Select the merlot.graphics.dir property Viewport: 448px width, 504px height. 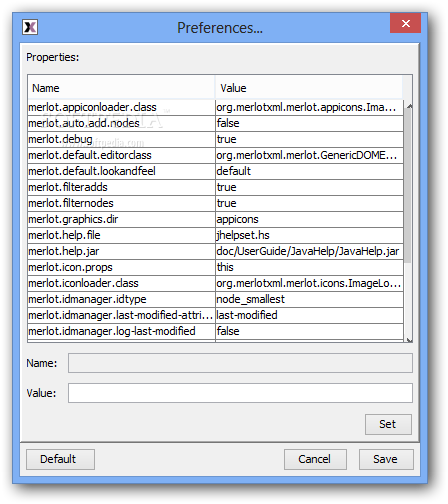pyautogui.click(x=121, y=219)
